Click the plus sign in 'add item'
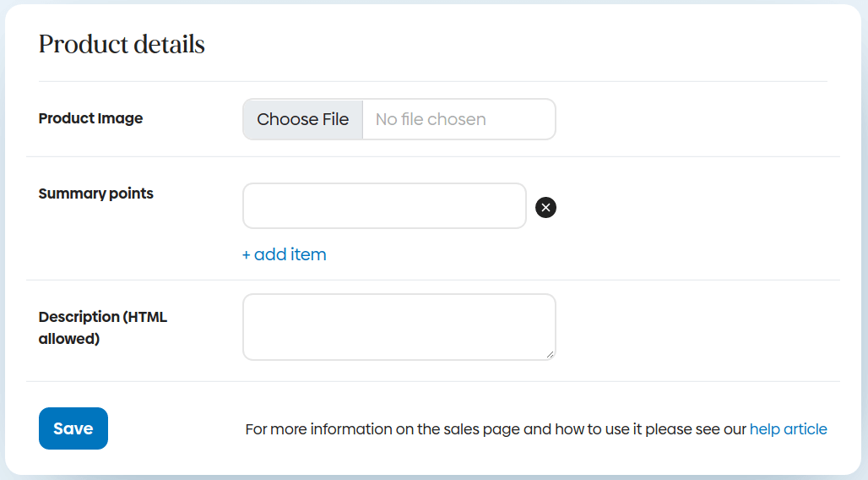 (x=247, y=254)
